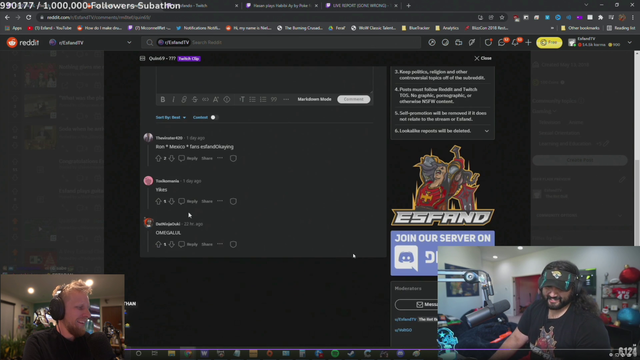Open the Sort By: Best dropdown
Viewport: 640px width, 360px height.
pyautogui.click(x=171, y=117)
